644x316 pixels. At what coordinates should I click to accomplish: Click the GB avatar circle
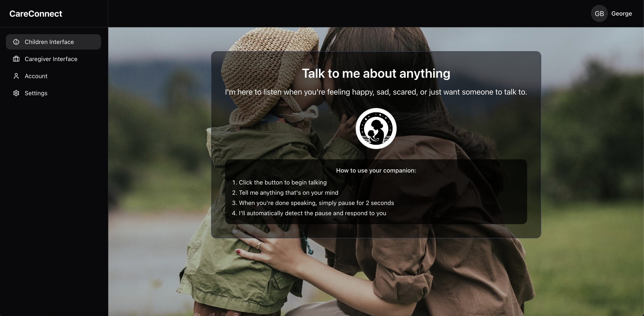pyautogui.click(x=599, y=13)
